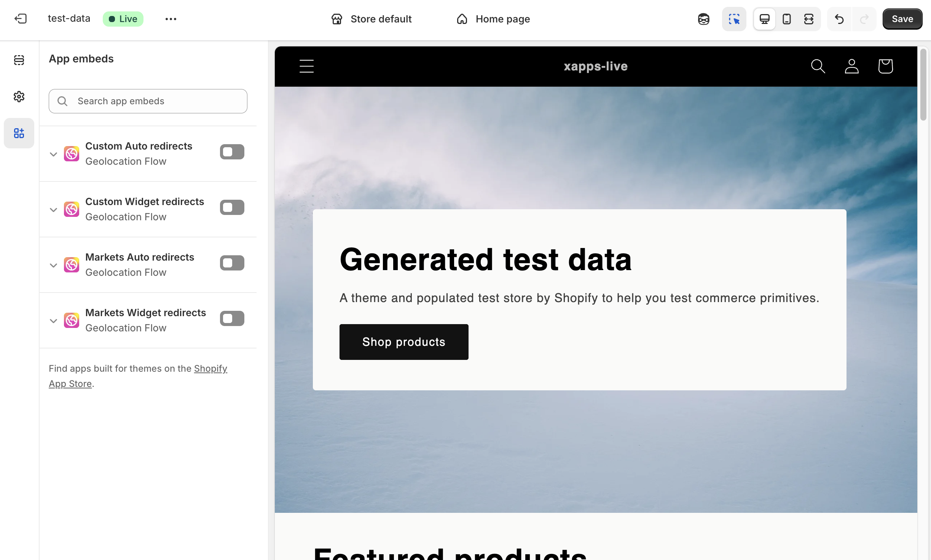Enable Custom Auto redirects toggle

click(x=232, y=152)
